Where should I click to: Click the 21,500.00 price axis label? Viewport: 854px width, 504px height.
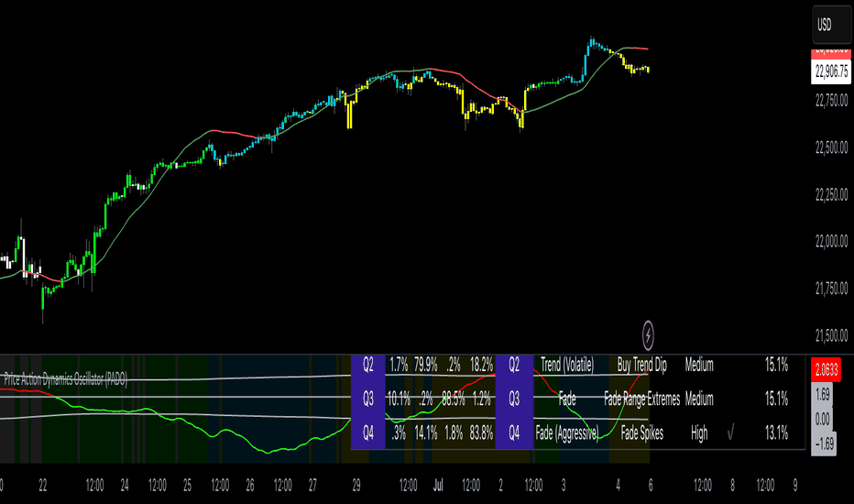(831, 335)
